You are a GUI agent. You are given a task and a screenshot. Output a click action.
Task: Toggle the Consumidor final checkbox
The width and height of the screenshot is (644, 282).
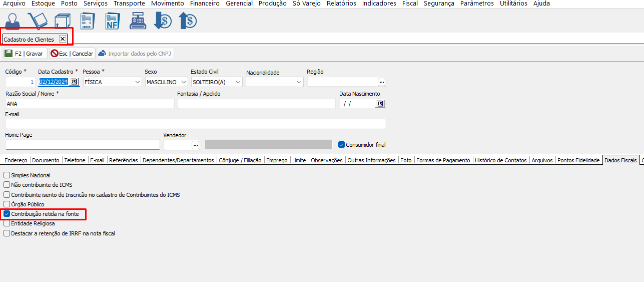[x=342, y=145]
